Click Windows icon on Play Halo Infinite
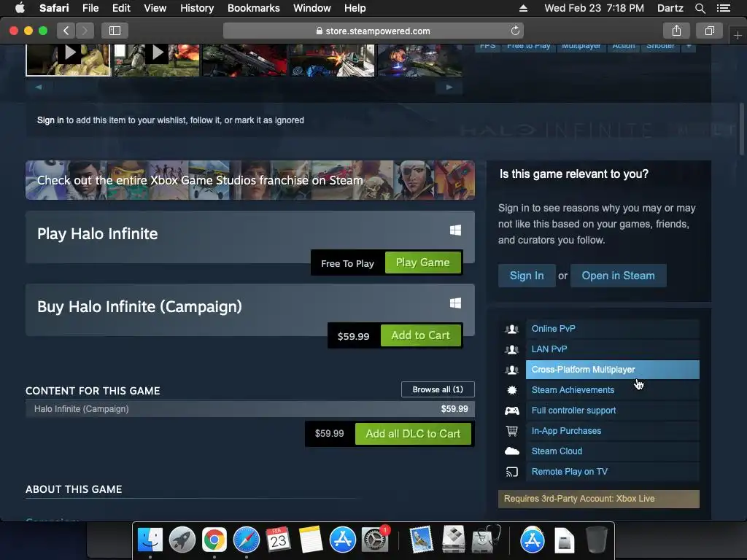This screenshot has height=560, width=747. click(455, 230)
